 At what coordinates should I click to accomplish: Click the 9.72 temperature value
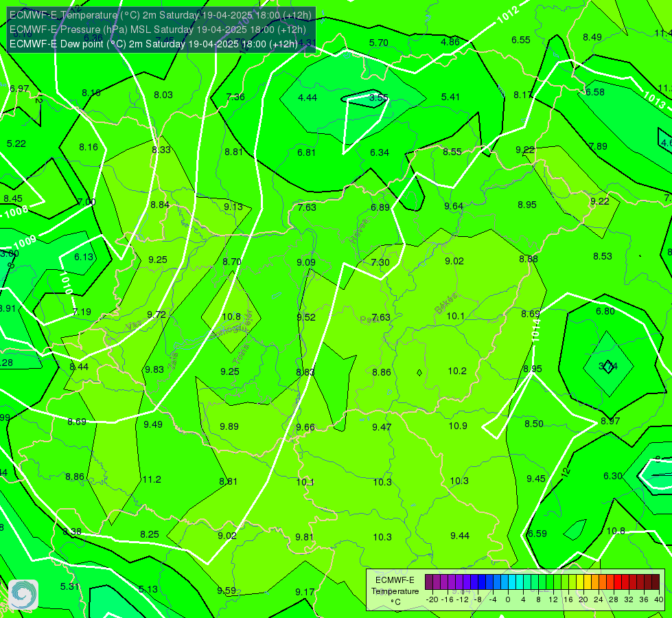point(157,314)
